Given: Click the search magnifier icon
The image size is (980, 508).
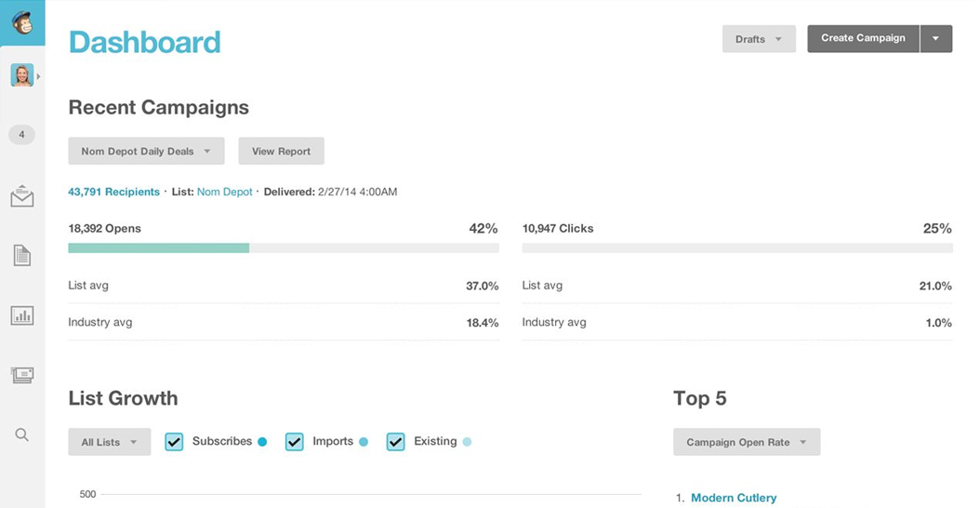Looking at the screenshot, I should click(22, 434).
